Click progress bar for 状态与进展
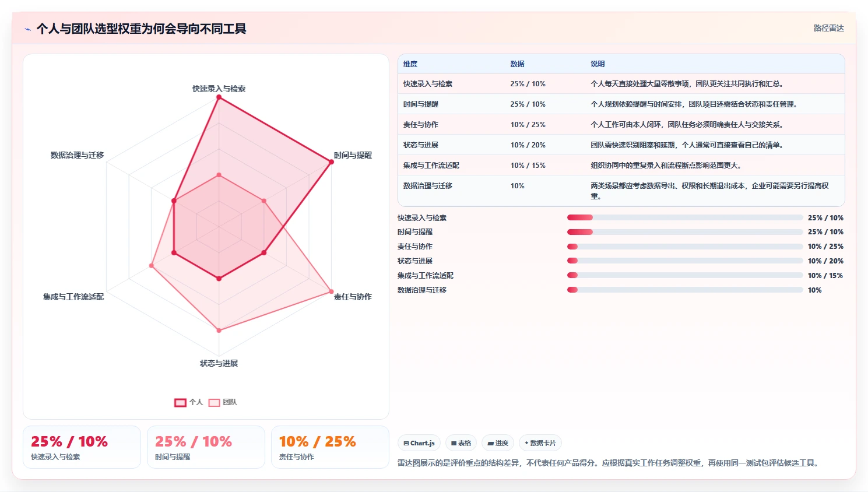Image resolution: width=868 pixels, height=492 pixels. point(685,261)
